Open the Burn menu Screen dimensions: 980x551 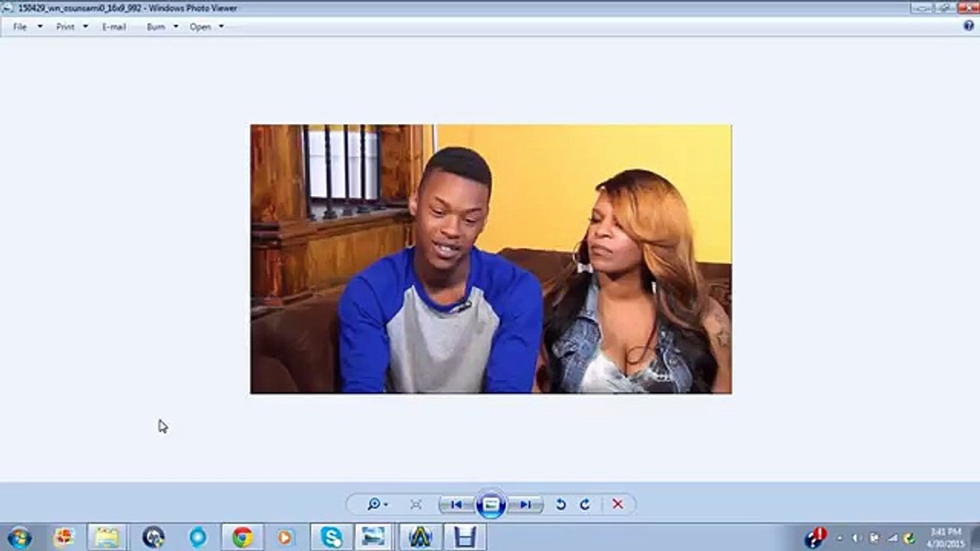[x=162, y=26]
